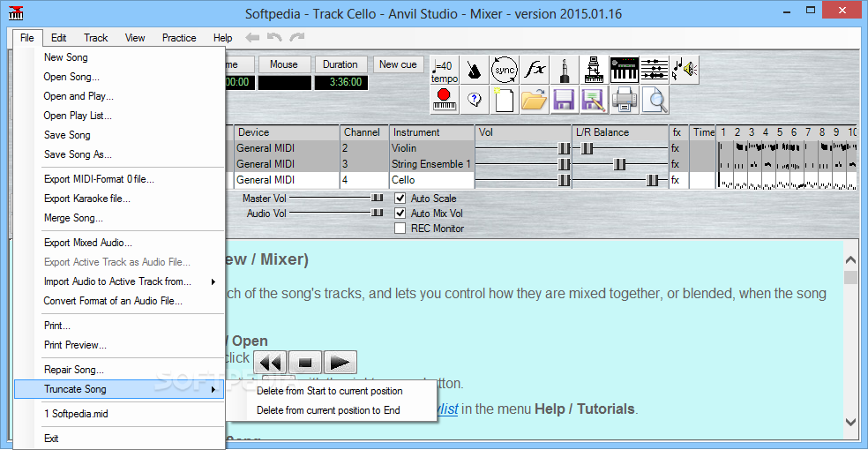Open the MIDI computer-keyboard connection icon

[594, 70]
